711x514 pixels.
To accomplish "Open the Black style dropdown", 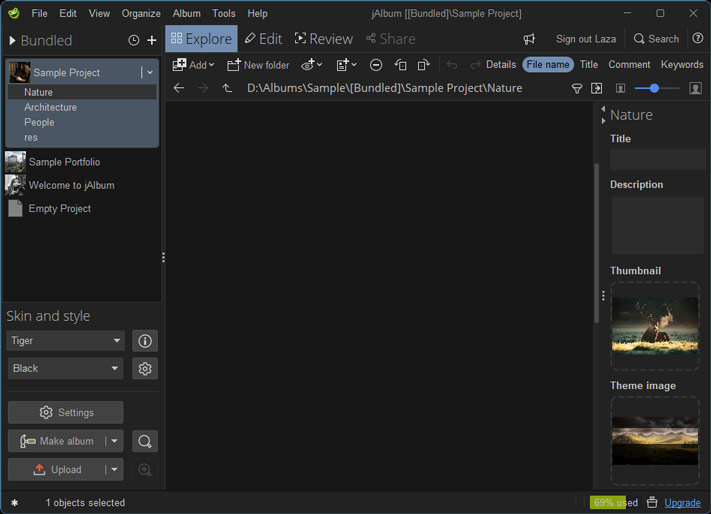I will click(65, 369).
